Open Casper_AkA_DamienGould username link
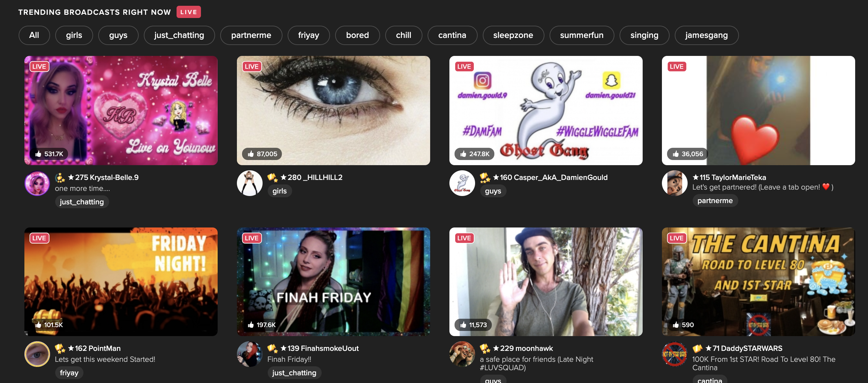868x383 pixels. pos(553,177)
